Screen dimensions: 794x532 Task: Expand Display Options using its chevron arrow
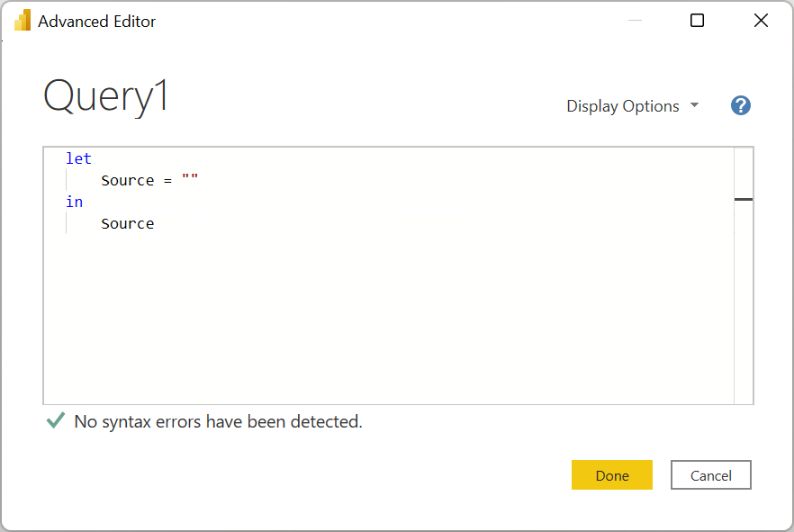(x=694, y=105)
